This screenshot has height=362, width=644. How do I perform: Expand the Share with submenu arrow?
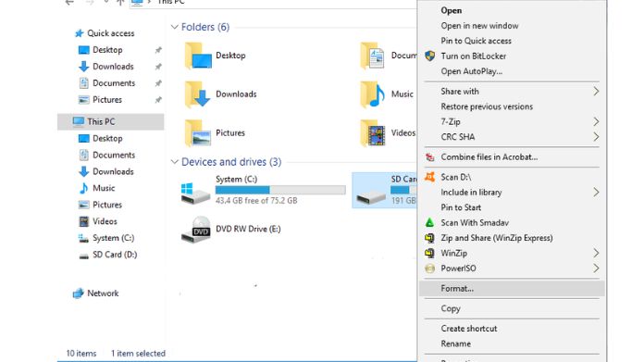coord(596,92)
